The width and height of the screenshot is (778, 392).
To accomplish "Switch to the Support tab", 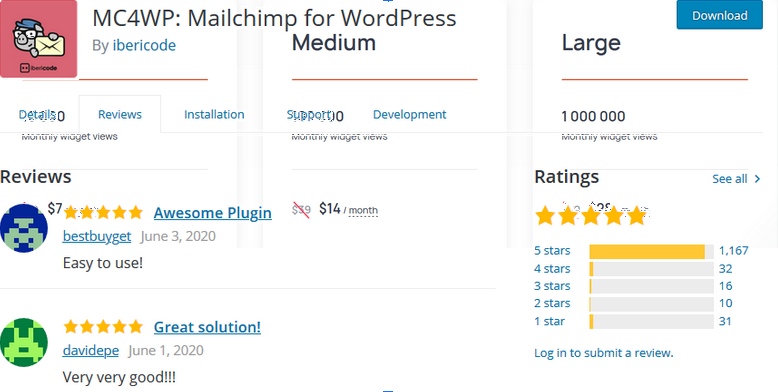I will click(x=309, y=114).
